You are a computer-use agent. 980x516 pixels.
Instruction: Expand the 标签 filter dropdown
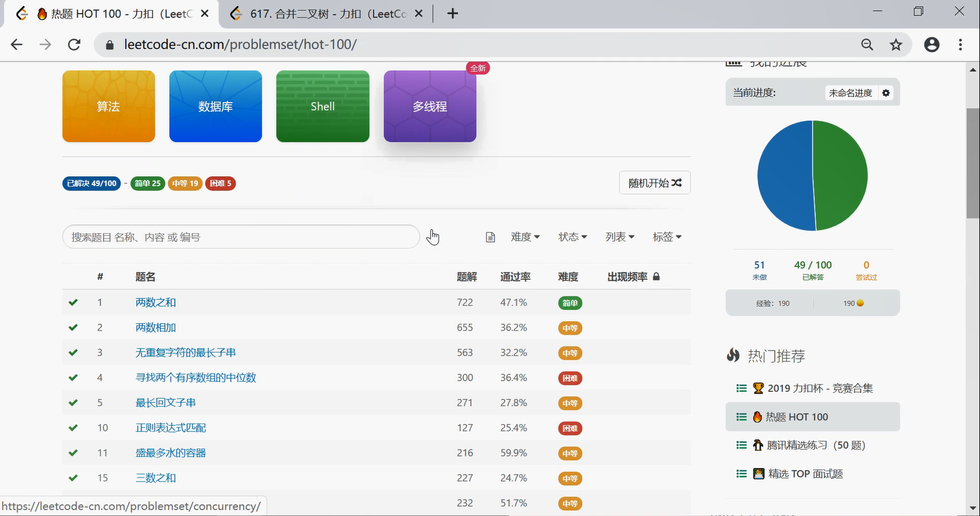tap(667, 237)
